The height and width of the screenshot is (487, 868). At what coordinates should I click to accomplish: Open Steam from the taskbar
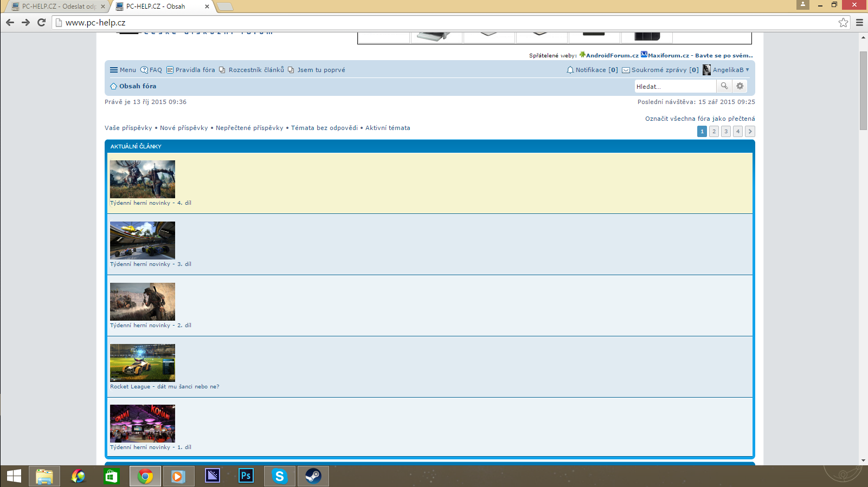click(x=313, y=476)
